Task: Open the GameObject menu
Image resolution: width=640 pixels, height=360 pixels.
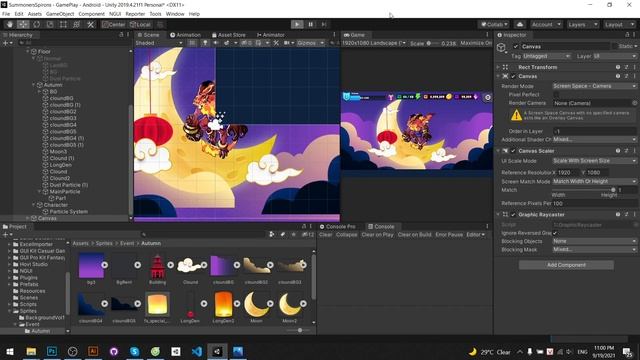Action: 60,14
